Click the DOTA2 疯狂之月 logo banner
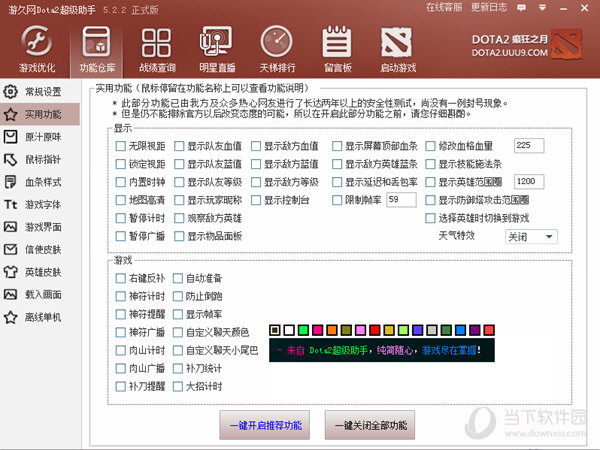The width and height of the screenshot is (600, 450). click(527, 45)
